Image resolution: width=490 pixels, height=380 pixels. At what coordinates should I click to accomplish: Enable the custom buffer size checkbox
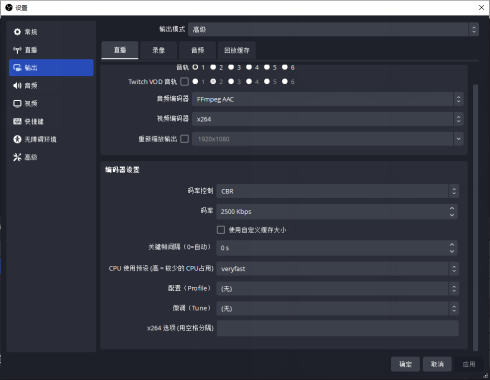[221, 230]
